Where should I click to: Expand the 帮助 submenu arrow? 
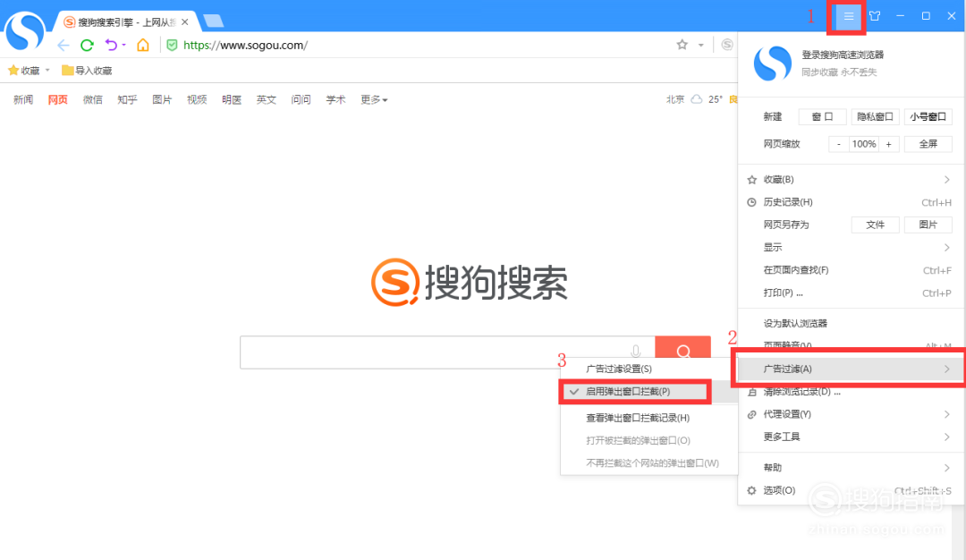(x=947, y=468)
